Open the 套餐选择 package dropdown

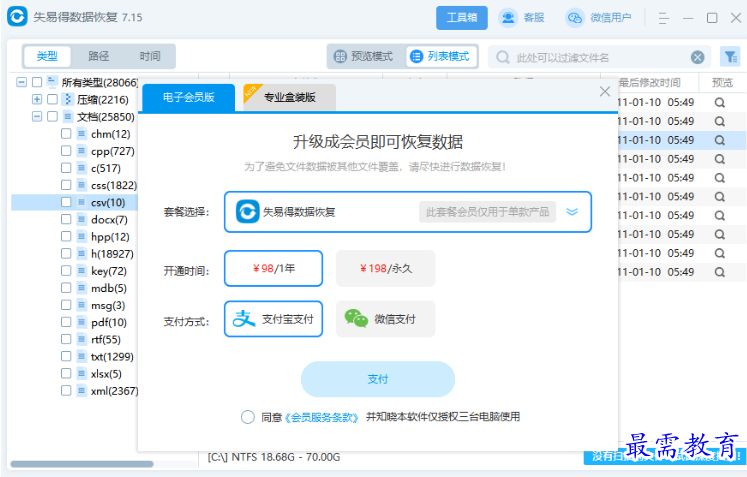pos(408,212)
